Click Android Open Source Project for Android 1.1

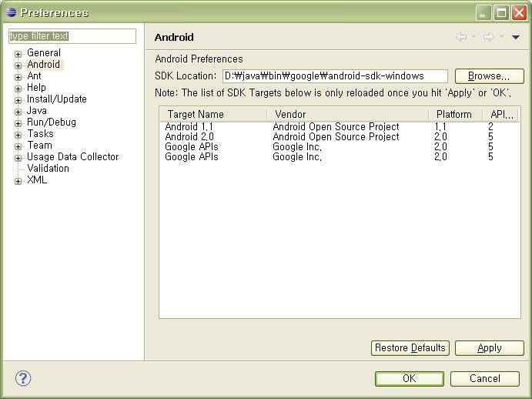pos(336,126)
